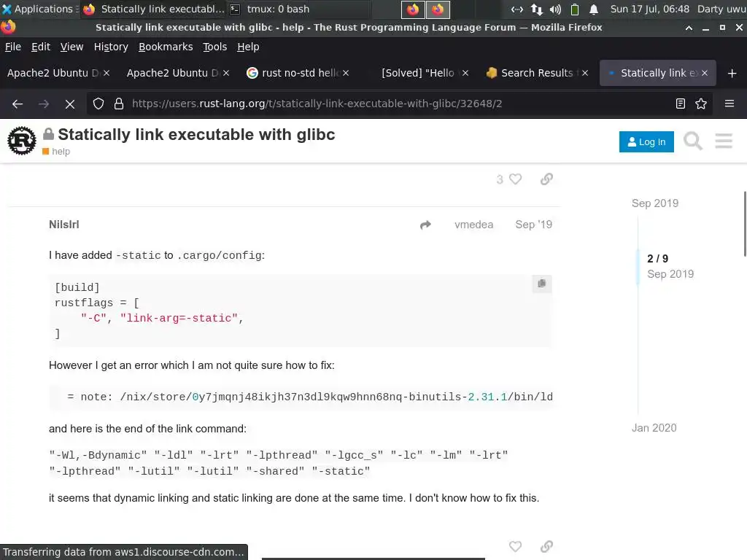Stop loading the page

[x=70, y=104]
